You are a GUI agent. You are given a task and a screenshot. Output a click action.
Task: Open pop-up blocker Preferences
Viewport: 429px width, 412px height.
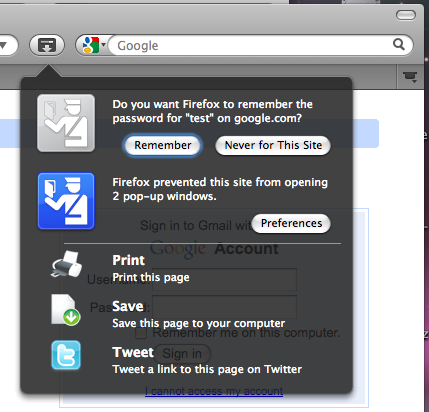291,223
